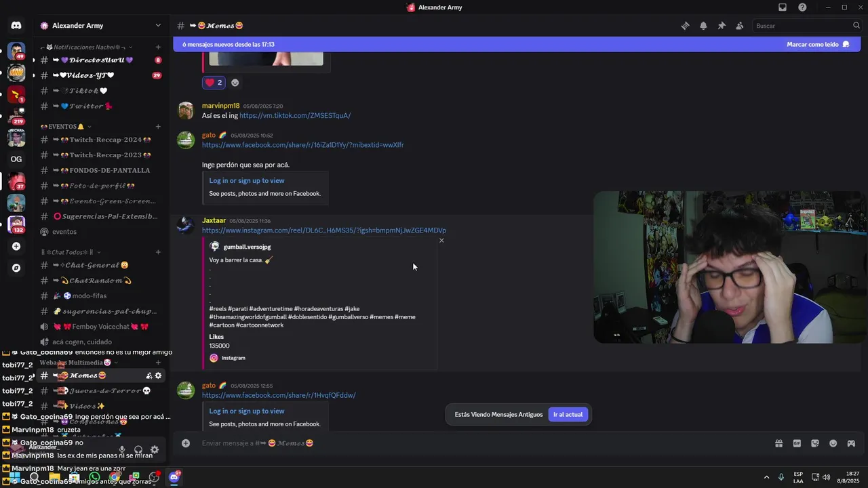The image size is (868, 488).
Task: Open Windows taskbar volume icon
Action: coord(827,477)
